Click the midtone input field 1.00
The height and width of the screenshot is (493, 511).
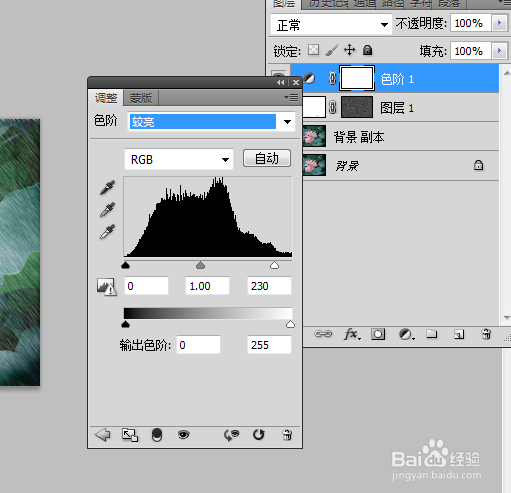tap(207, 286)
